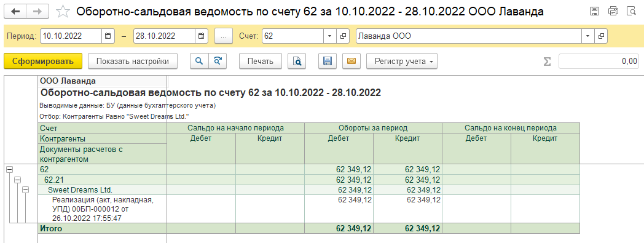Collapse the Sweet Dreams Ltd. group
Screen dimensions: 644x243
[25, 190]
